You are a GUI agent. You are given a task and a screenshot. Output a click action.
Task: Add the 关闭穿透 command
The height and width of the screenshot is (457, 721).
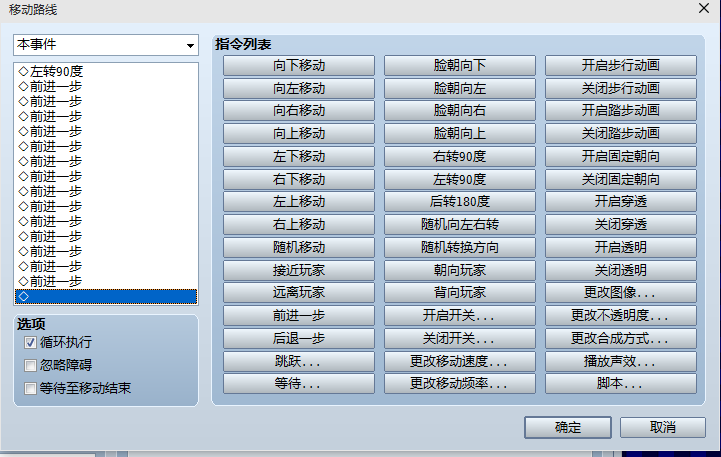pos(621,224)
